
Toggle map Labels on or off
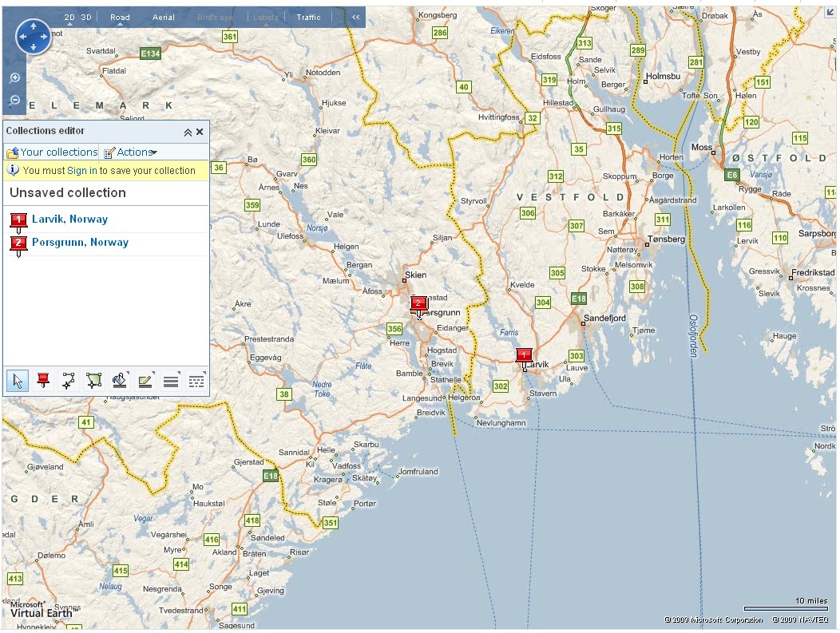tap(264, 17)
